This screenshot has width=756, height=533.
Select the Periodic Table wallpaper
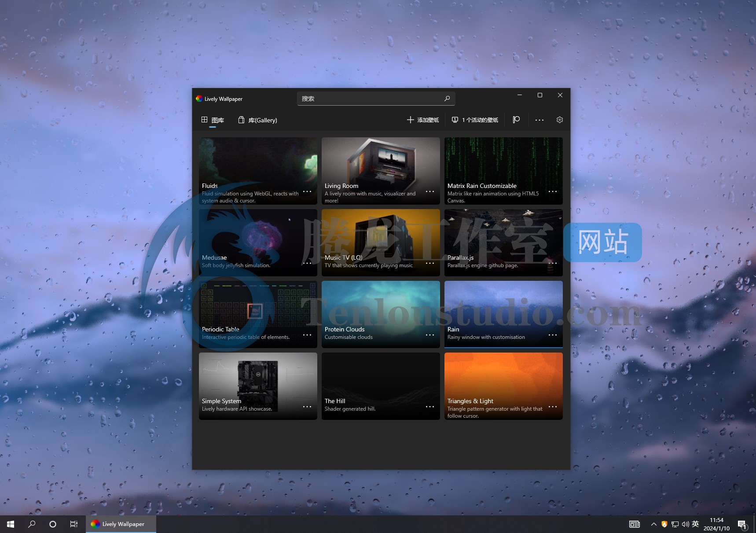tap(258, 314)
